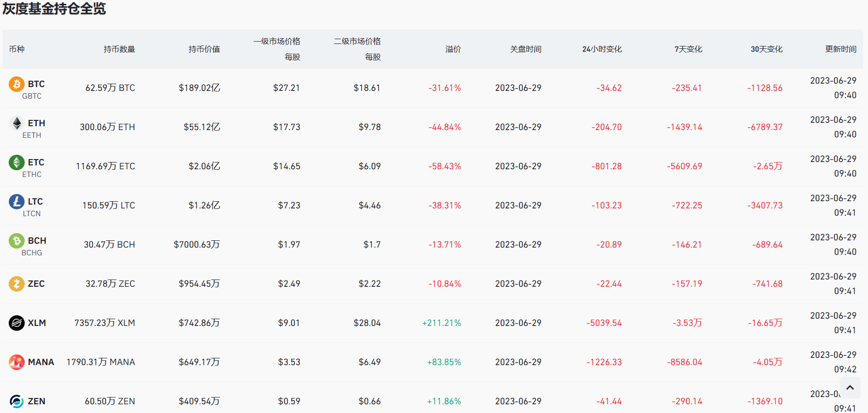The height and width of the screenshot is (413, 868).
Task: Select the +11.86% premium value
Action: 444,401
